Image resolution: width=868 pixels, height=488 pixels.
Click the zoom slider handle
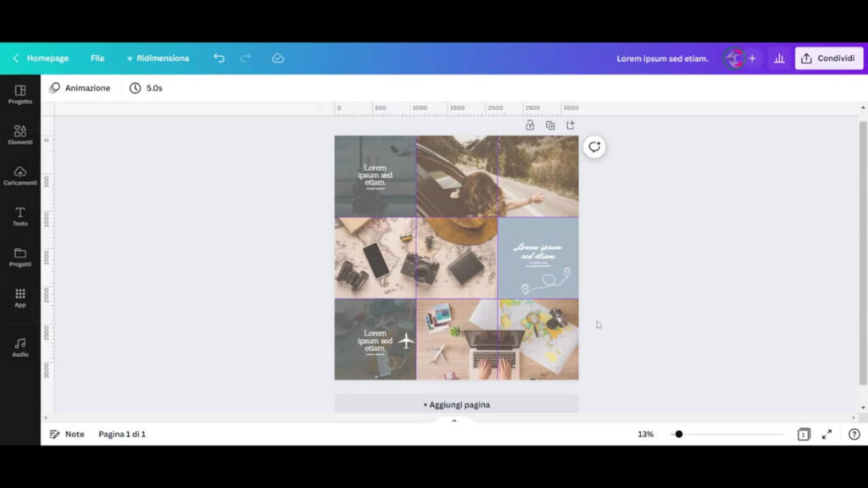tap(679, 435)
